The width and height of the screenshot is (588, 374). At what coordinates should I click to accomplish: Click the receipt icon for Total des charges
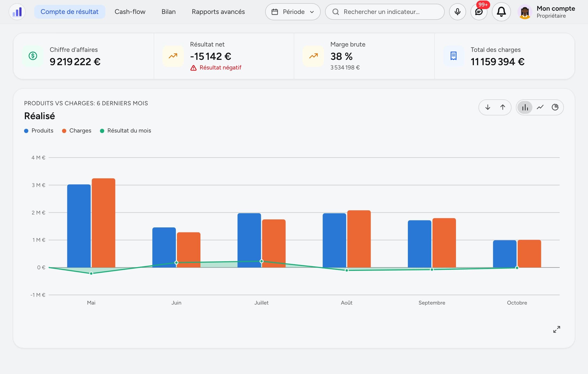(x=454, y=56)
